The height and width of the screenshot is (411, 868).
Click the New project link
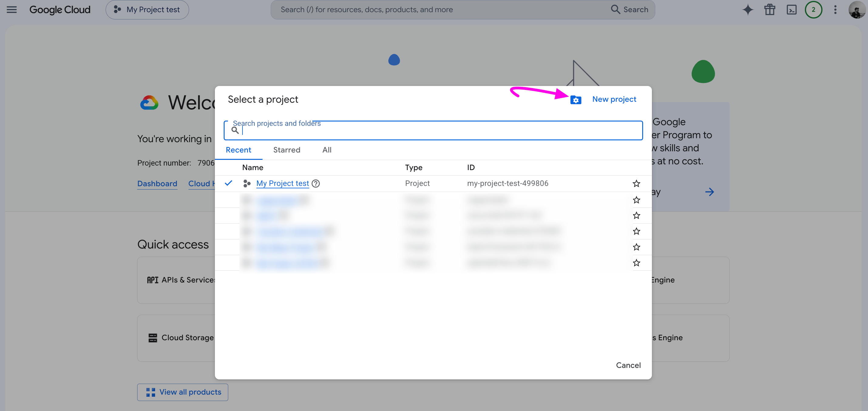614,99
